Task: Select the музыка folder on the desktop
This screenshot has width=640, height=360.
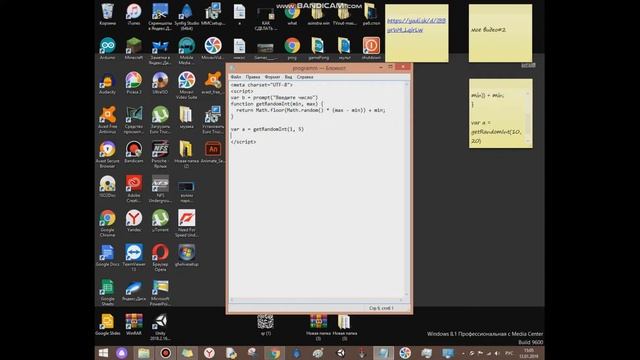Action: 187,118
